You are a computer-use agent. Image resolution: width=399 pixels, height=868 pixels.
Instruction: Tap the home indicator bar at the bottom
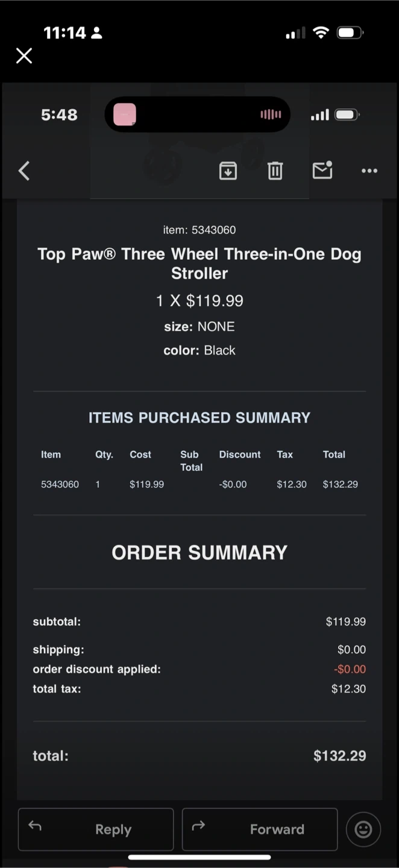tap(199, 857)
